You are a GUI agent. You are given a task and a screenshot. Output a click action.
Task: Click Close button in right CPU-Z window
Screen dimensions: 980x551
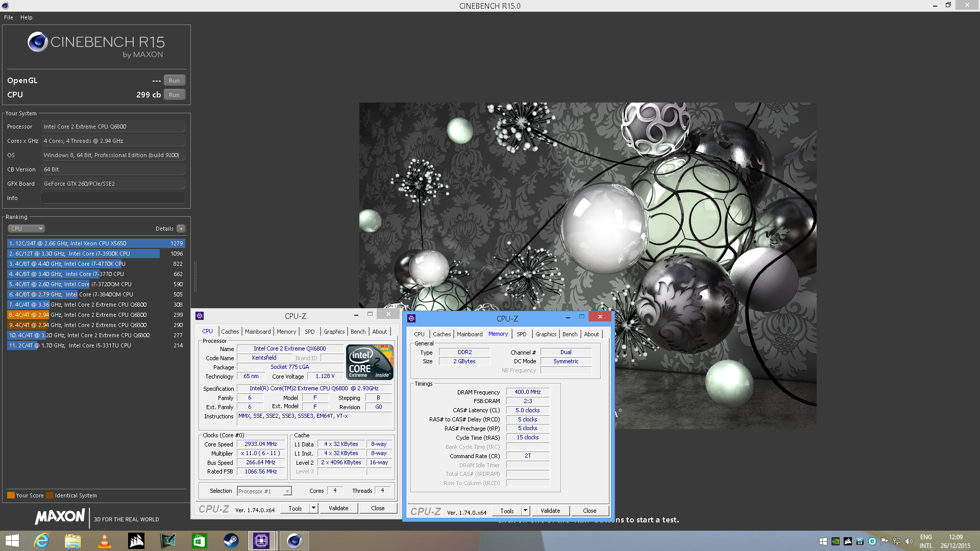[x=590, y=511]
